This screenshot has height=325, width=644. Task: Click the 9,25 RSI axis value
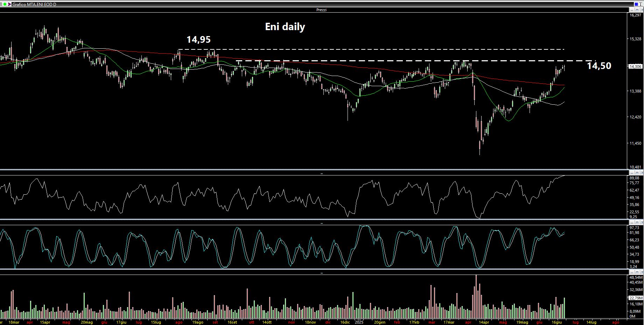click(x=633, y=217)
